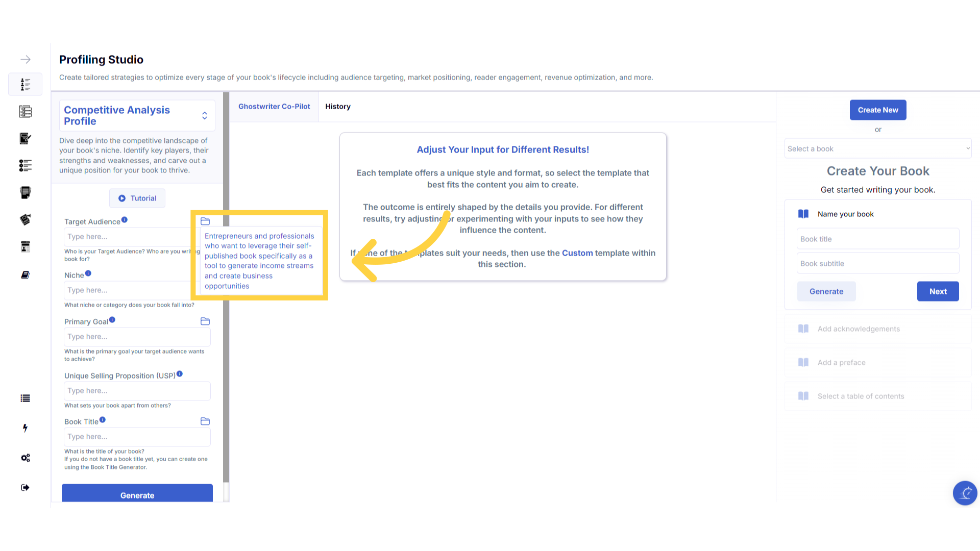
Task: Open the chat helper bubble icon
Action: pos(965,493)
